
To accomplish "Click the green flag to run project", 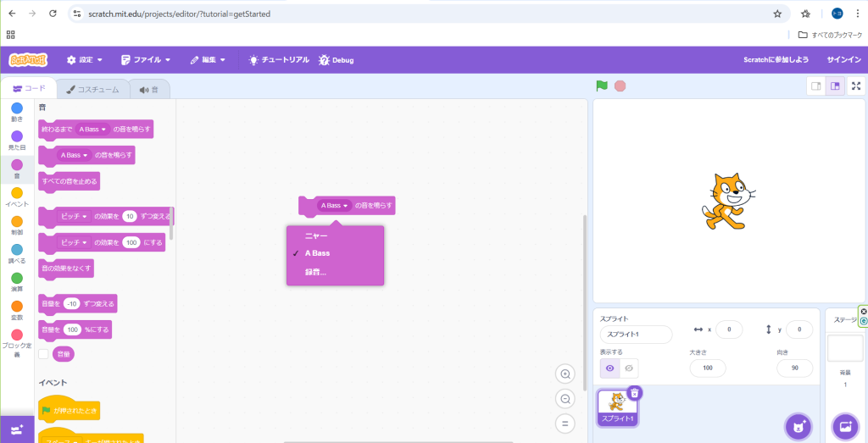I will pyautogui.click(x=602, y=86).
